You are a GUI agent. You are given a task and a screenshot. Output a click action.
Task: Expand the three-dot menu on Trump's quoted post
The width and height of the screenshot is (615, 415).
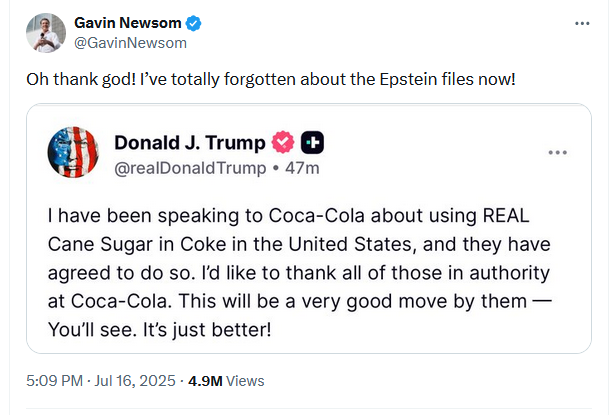(558, 153)
